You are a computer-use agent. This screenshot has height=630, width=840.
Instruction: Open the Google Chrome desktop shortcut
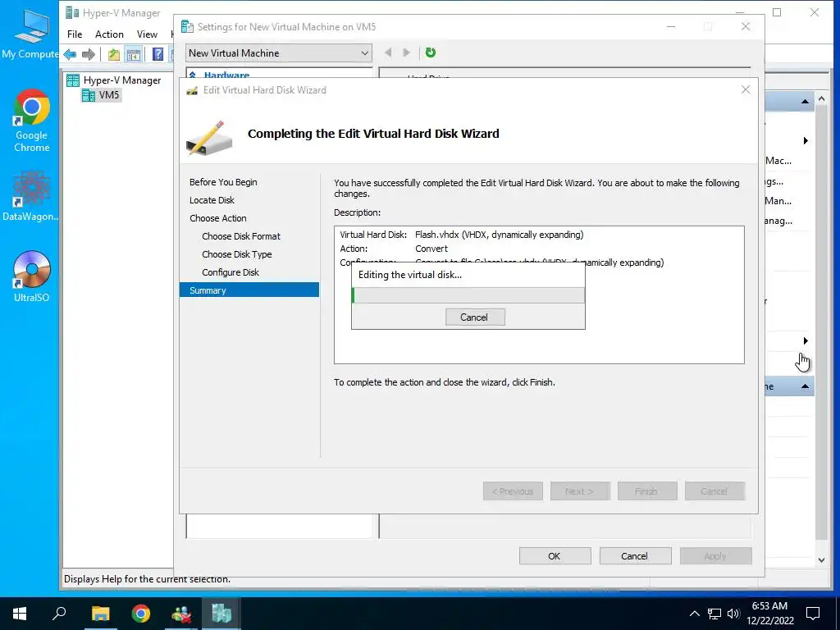pyautogui.click(x=32, y=121)
